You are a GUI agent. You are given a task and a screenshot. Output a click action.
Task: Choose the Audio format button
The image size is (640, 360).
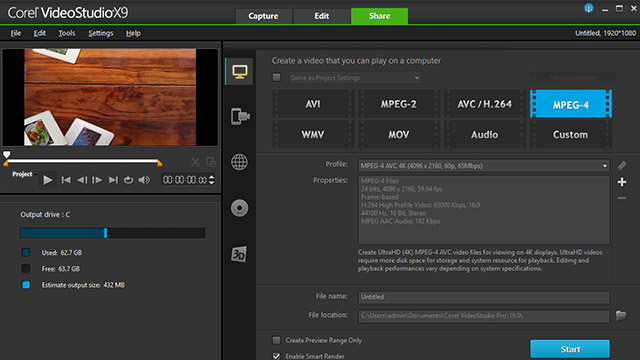click(x=484, y=134)
